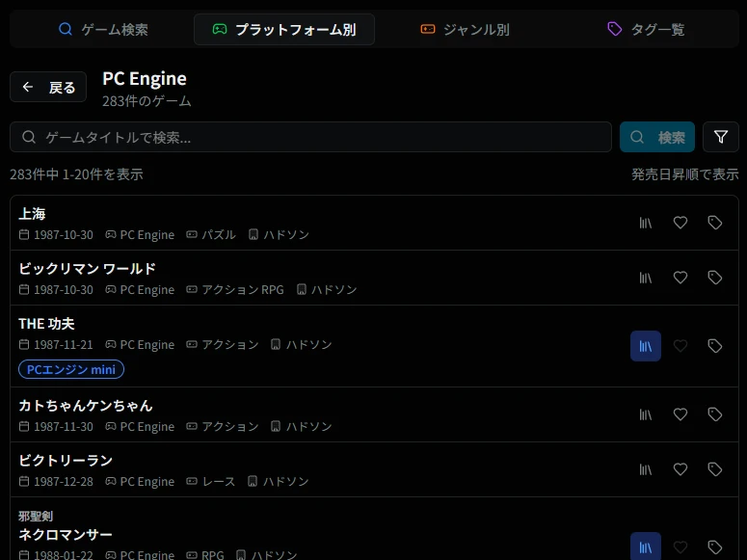Click the PCエンジン mini tag
The height and width of the screenshot is (560, 747).
coord(71,369)
